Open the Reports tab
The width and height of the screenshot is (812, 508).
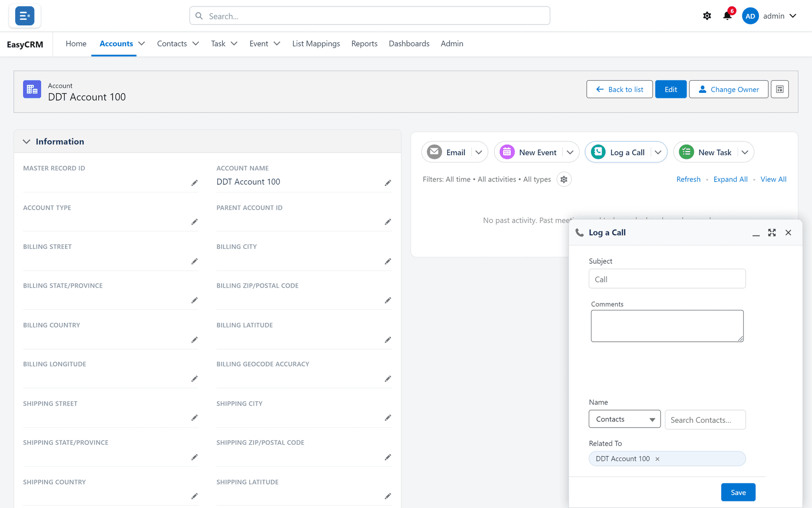tap(364, 43)
